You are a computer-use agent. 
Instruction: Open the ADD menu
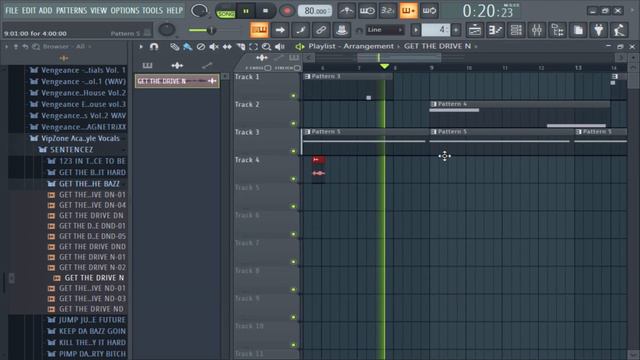[x=45, y=10]
